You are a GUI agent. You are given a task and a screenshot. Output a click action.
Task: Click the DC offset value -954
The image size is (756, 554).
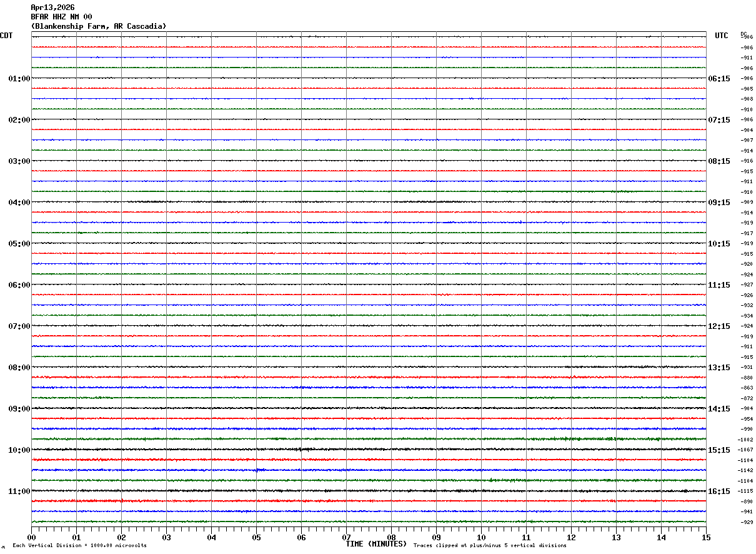tap(747, 419)
